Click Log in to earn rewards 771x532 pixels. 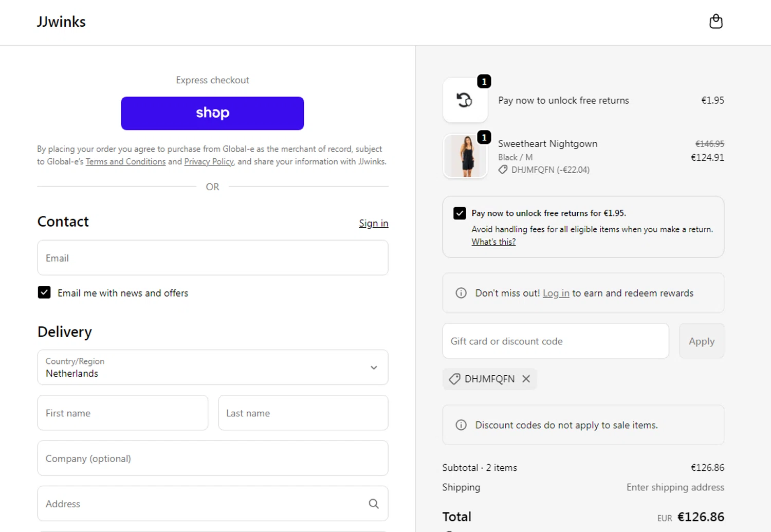click(556, 293)
